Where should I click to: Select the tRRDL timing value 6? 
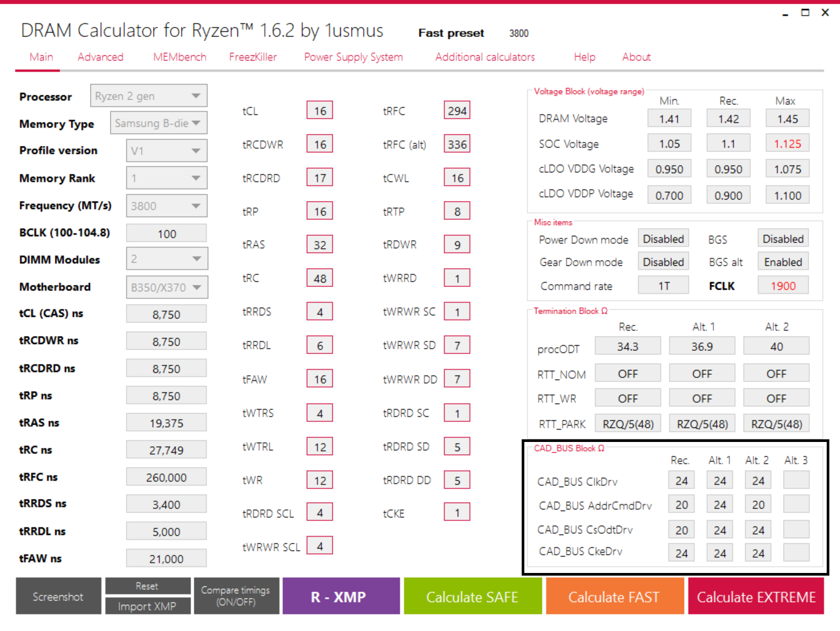tap(320, 346)
